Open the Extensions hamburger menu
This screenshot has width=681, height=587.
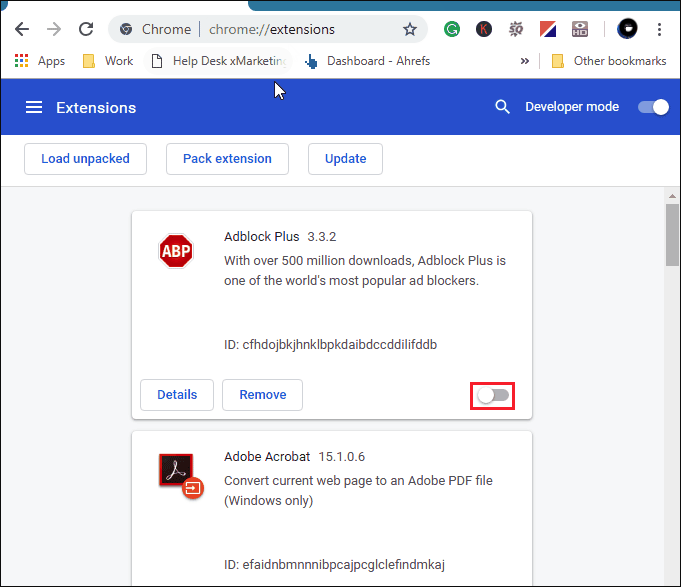click(x=34, y=107)
